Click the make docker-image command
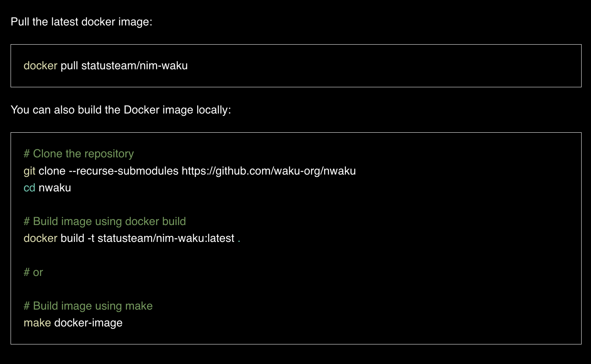This screenshot has height=364, width=591. [x=73, y=323]
